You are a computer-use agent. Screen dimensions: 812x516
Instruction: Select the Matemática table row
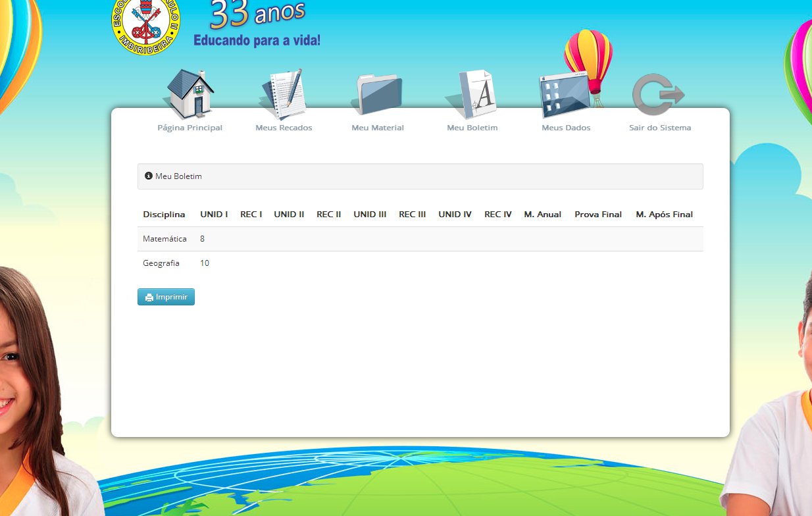(x=420, y=239)
